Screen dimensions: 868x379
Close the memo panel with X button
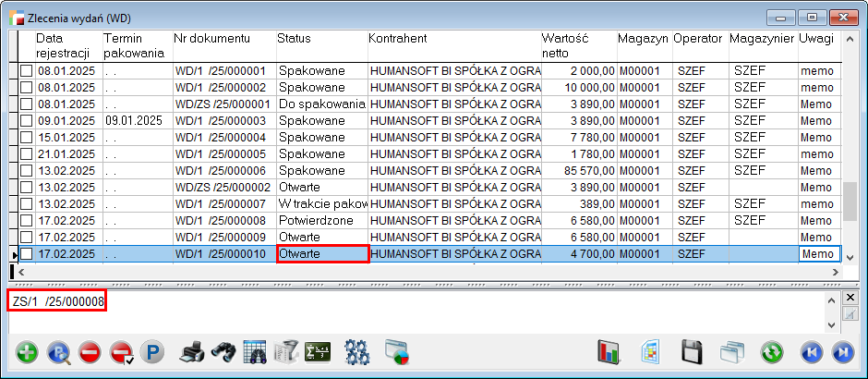tap(850, 298)
